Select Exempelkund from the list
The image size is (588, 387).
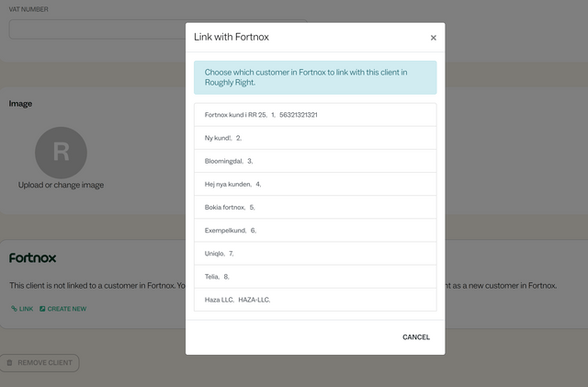(315, 231)
